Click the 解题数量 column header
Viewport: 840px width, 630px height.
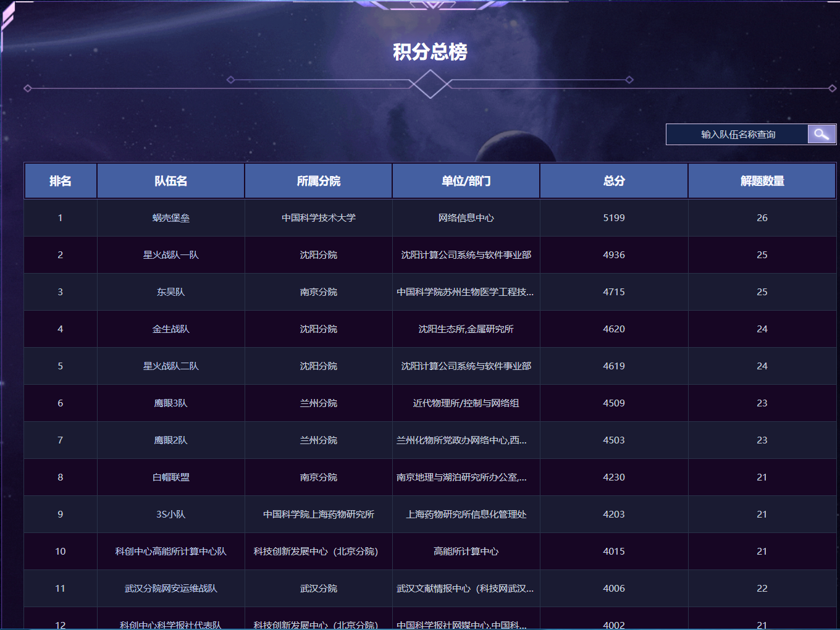pos(762,181)
